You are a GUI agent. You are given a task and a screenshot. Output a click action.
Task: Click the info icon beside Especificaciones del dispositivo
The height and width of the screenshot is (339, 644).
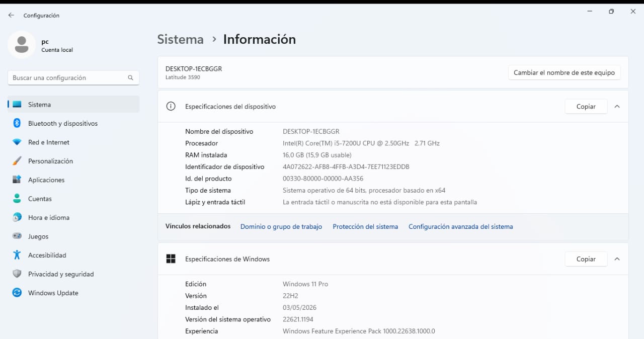pyautogui.click(x=171, y=106)
